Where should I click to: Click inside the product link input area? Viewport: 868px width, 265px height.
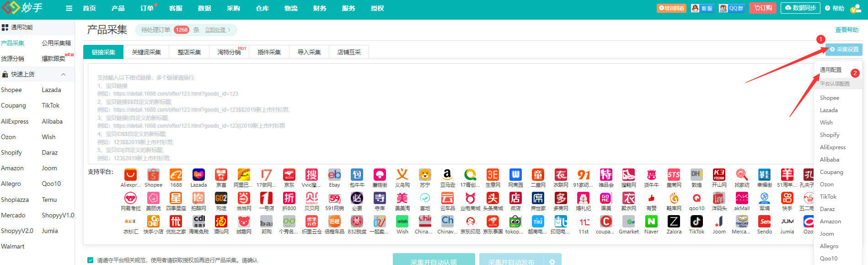click(x=450, y=114)
